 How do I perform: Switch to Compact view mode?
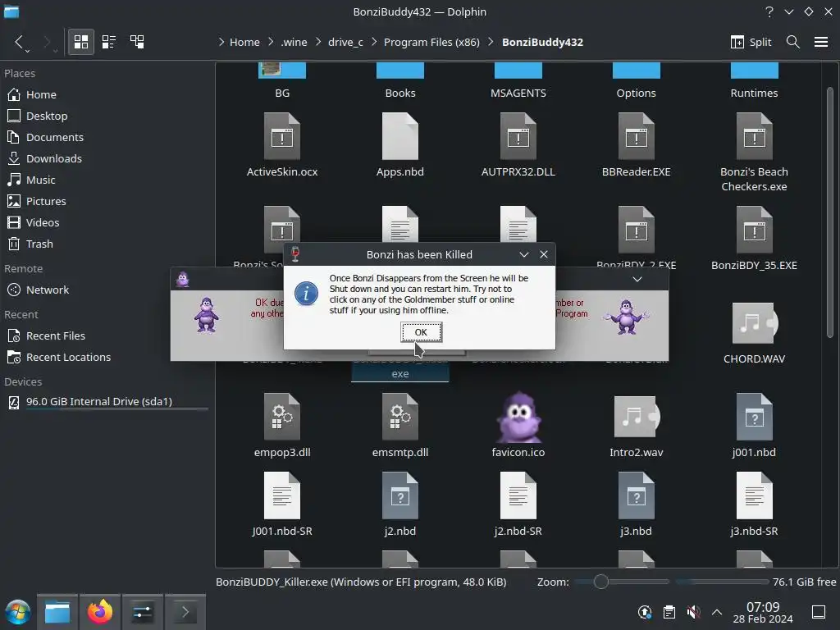click(x=109, y=42)
